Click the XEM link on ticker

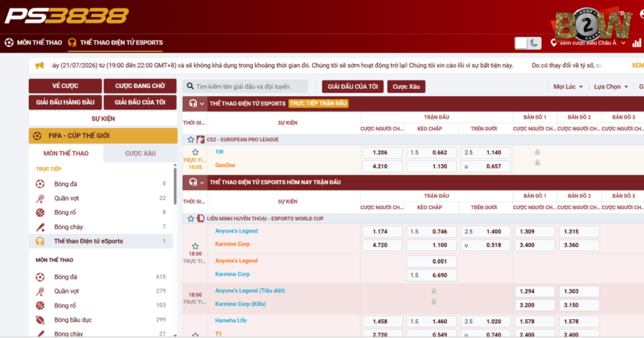(638, 65)
